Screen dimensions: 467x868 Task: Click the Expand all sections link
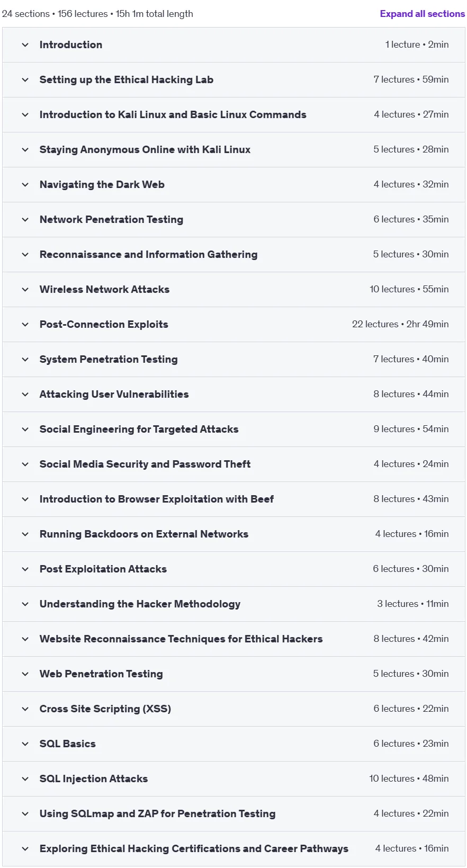[x=422, y=14]
